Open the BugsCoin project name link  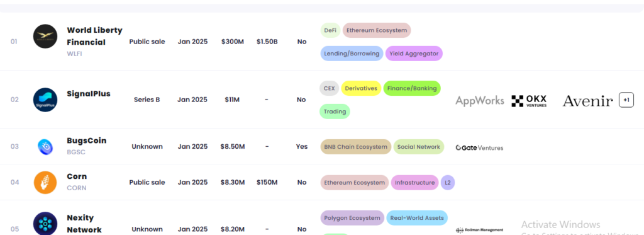(87, 140)
